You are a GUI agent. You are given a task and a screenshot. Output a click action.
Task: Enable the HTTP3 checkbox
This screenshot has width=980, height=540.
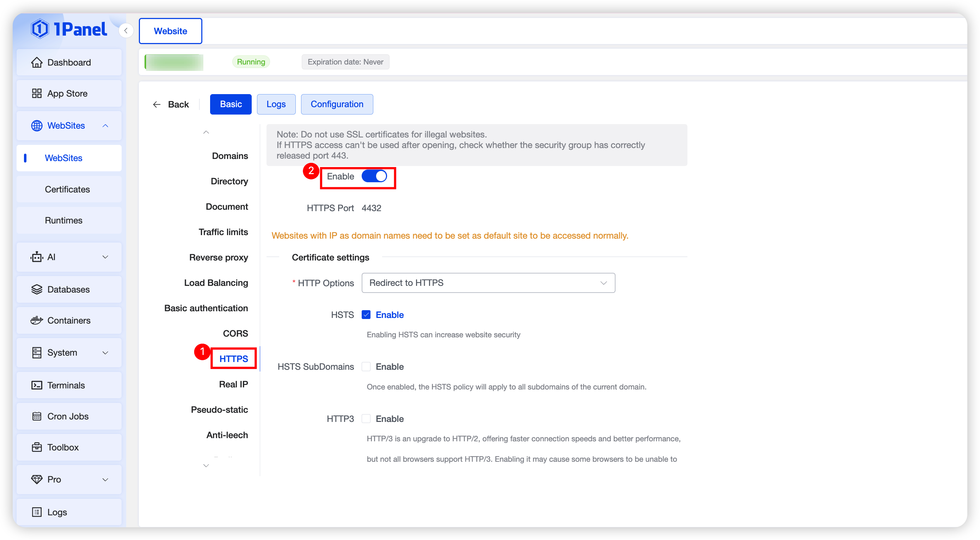[x=366, y=419]
